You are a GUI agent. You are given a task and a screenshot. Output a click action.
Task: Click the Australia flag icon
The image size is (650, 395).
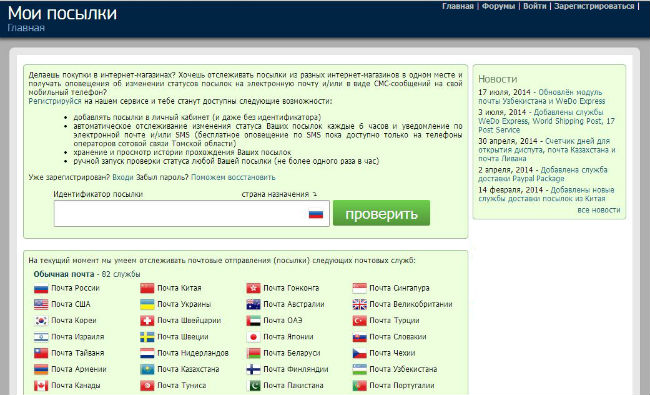pyautogui.click(x=253, y=305)
